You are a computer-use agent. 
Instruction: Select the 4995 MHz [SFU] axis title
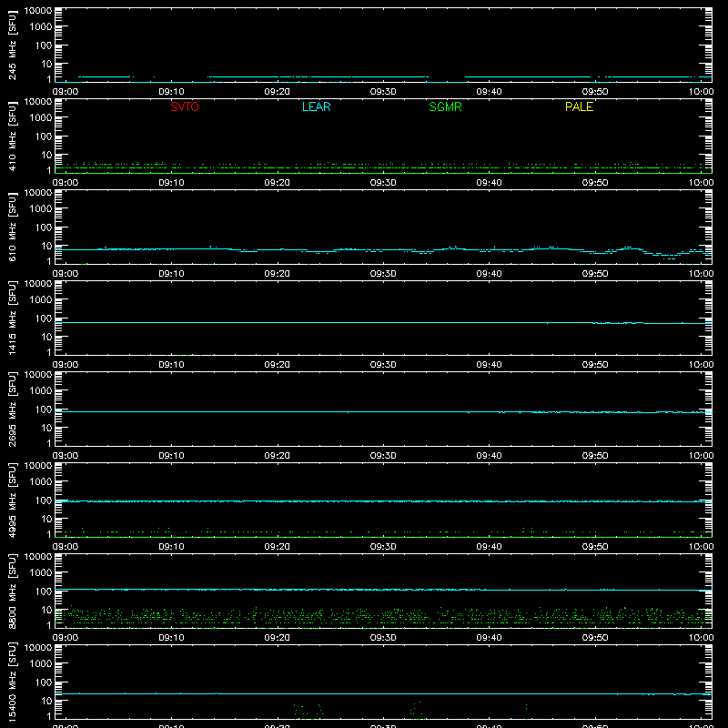tap(12, 500)
